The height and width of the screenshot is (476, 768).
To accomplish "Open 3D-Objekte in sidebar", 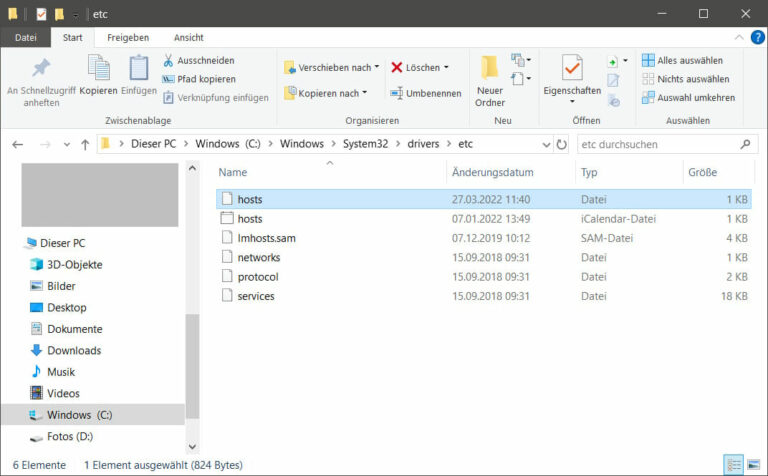I will pyautogui.click(x=66, y=265).
